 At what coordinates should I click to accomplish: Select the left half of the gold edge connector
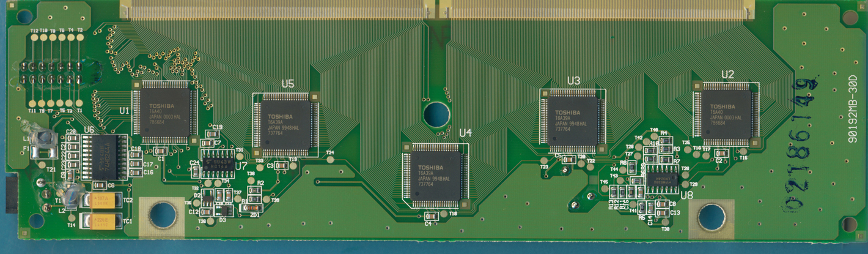[x=276, y=9]
